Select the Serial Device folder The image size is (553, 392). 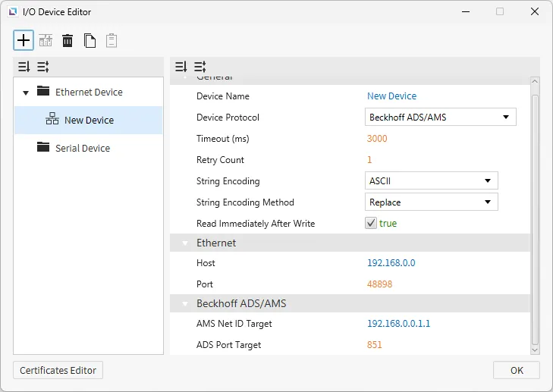pyautogui.click(x=82, y=148)
